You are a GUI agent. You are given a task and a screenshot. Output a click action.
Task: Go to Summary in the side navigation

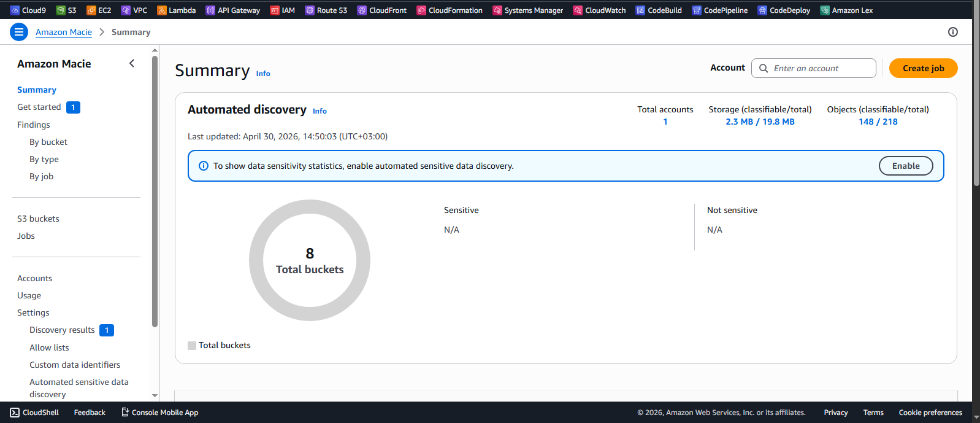pyautogui.click(x=37, y=90)
